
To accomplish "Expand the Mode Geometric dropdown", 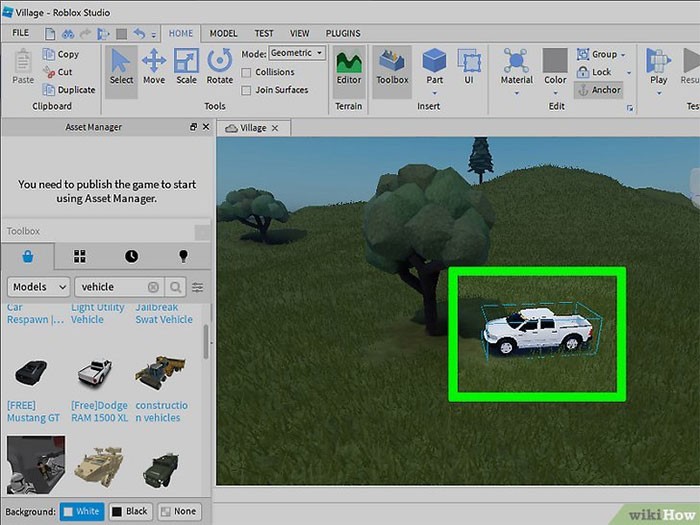I will pyautogui.click(x=297, y=53).
